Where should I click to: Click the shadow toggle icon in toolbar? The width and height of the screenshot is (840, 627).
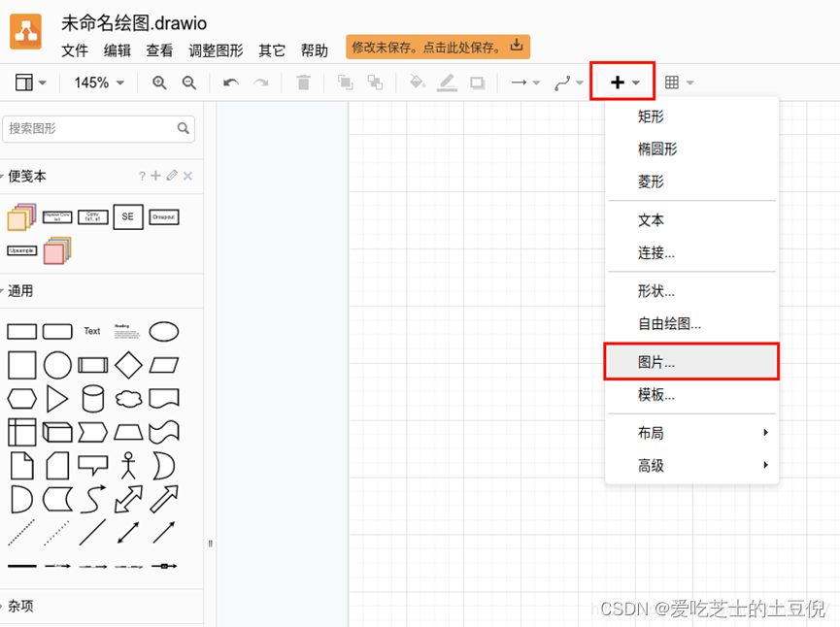tap(477, 82)
